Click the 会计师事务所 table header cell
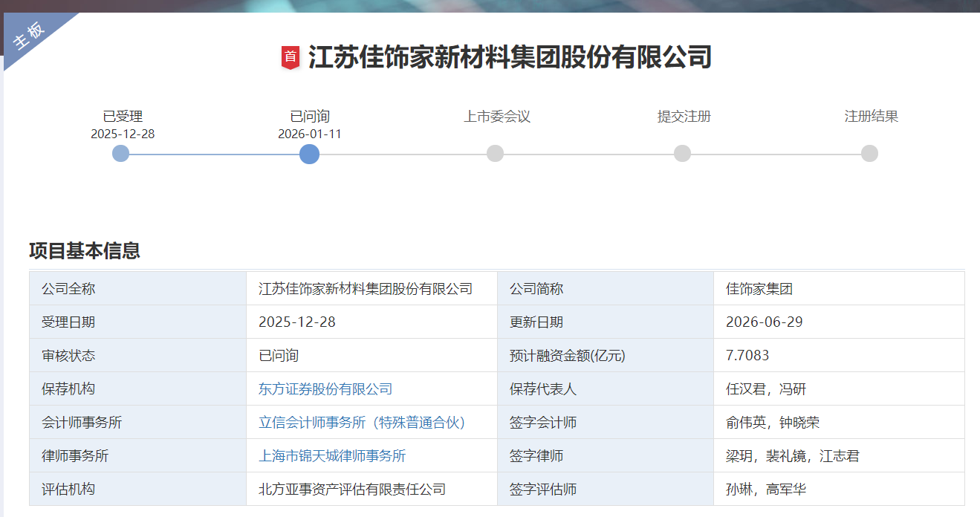The width and height of the screenshot is (980, 517). (138, 423)
